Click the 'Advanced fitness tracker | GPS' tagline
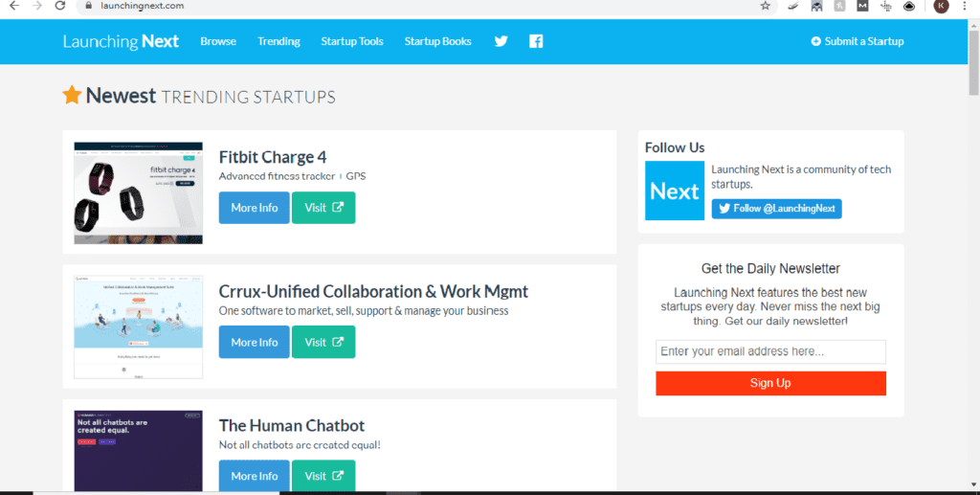Screen dimensions: 980x495 292,176
